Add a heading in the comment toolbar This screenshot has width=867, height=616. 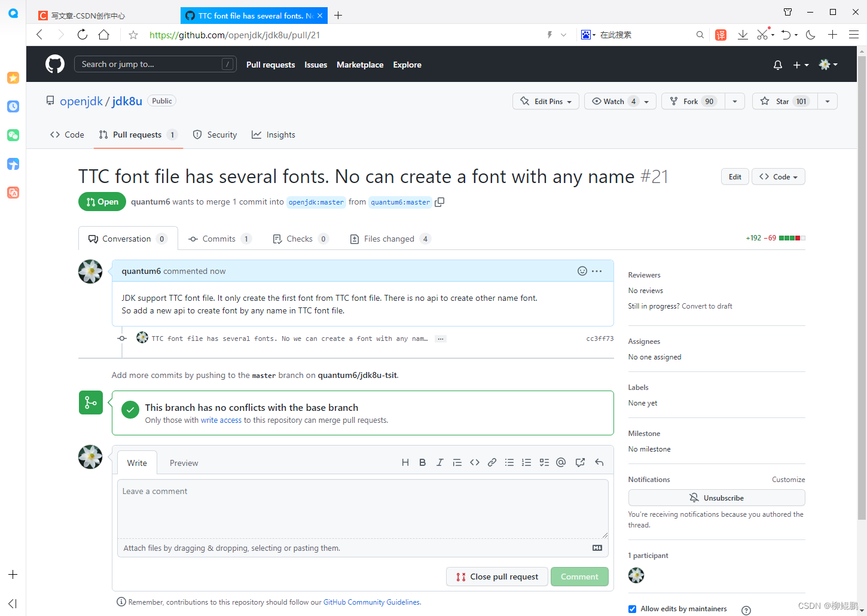tap(405, 462)
